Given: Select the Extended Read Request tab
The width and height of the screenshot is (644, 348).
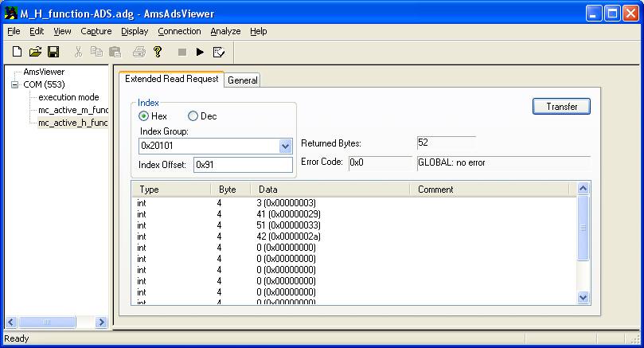Looking at the screenshot, I should click(x=172, y=79).
